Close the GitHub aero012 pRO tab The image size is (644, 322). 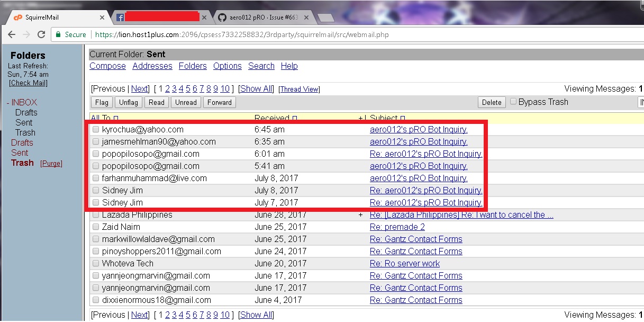pos(306,17)
